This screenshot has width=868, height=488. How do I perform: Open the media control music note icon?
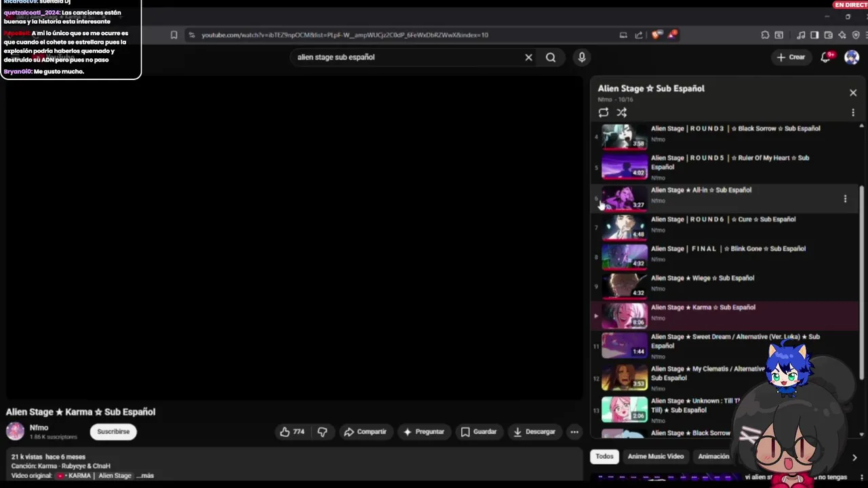coord(801,35)
